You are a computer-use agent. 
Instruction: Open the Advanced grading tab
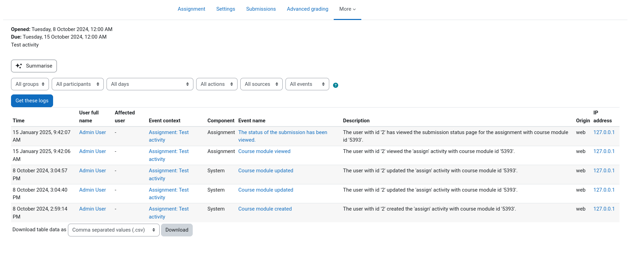[308, 9]
